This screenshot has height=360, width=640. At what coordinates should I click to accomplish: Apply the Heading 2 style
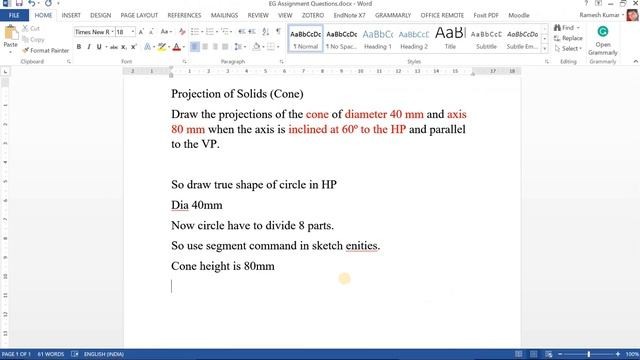414,39
